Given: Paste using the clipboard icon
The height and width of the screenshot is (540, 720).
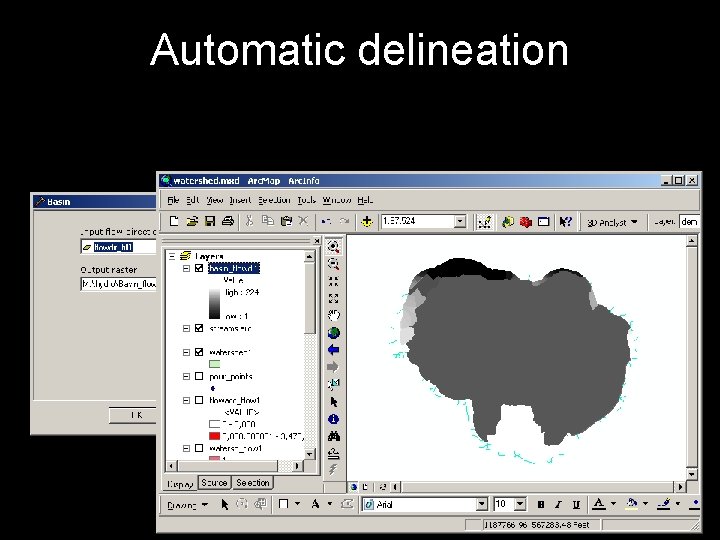Looking at the screenshot, I should pyautogui.click(x=286, y=221).
